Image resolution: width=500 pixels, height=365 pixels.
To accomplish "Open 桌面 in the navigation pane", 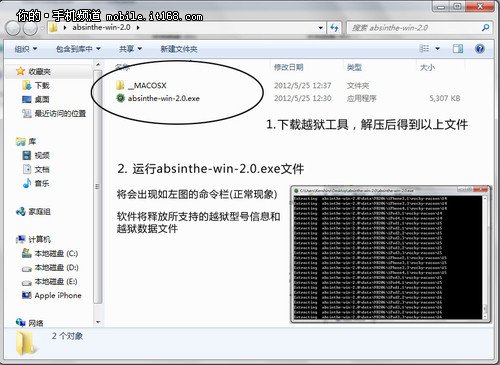I will click(36, 99).
